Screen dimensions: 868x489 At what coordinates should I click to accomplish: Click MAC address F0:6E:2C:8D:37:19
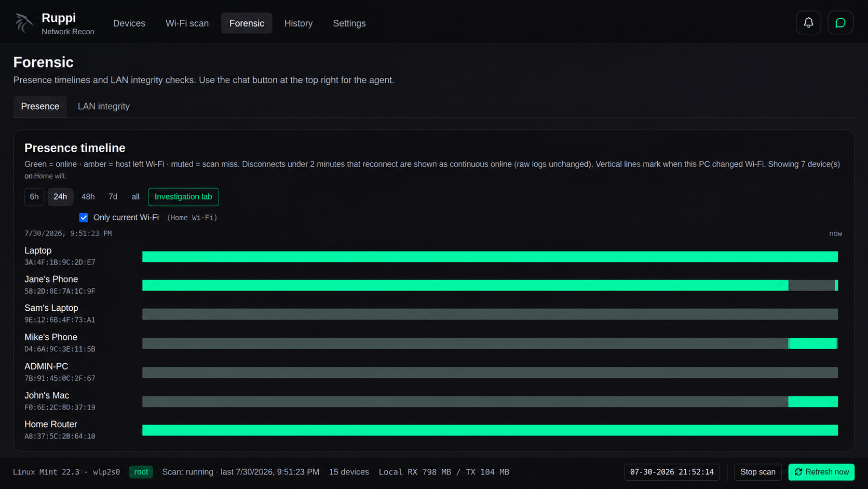[60, 407]
